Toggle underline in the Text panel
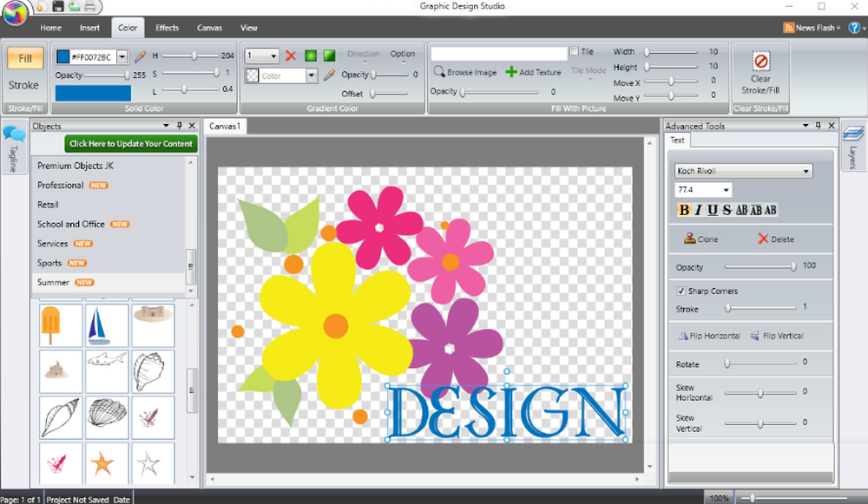 pos(713,210)
